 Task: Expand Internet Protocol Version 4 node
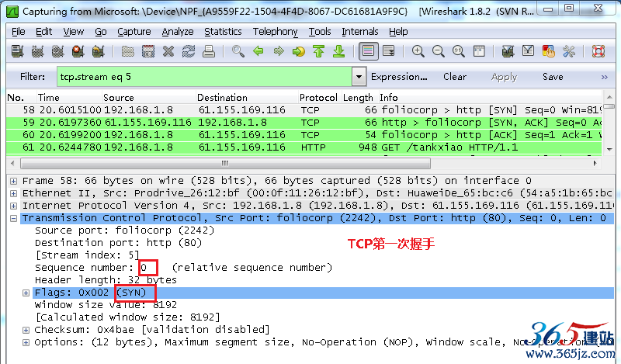14,206
